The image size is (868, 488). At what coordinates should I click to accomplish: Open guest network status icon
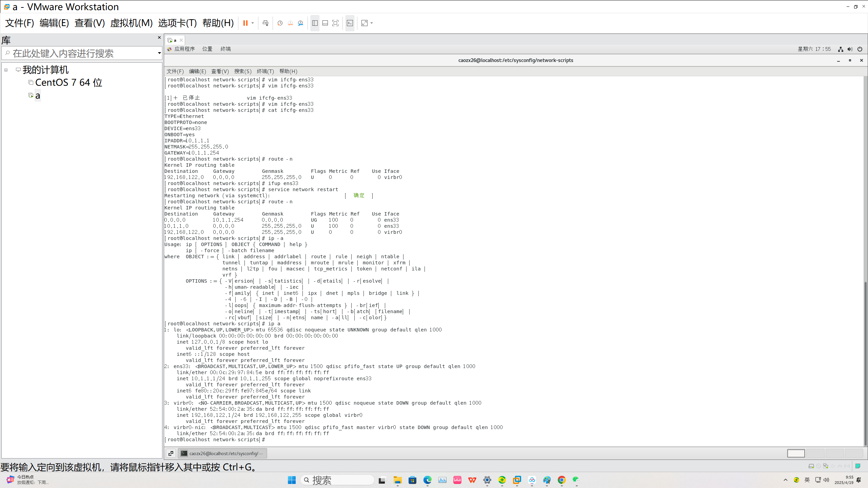pos(841,49)
